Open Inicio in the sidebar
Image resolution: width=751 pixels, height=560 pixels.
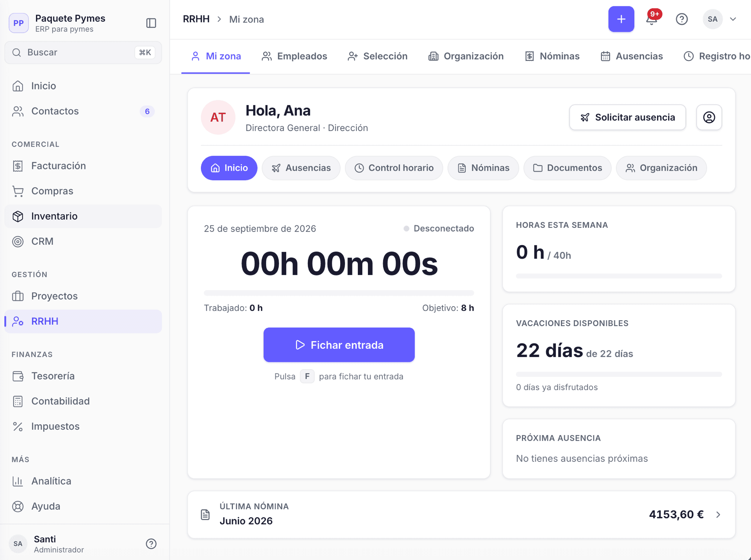pos(83,86)
